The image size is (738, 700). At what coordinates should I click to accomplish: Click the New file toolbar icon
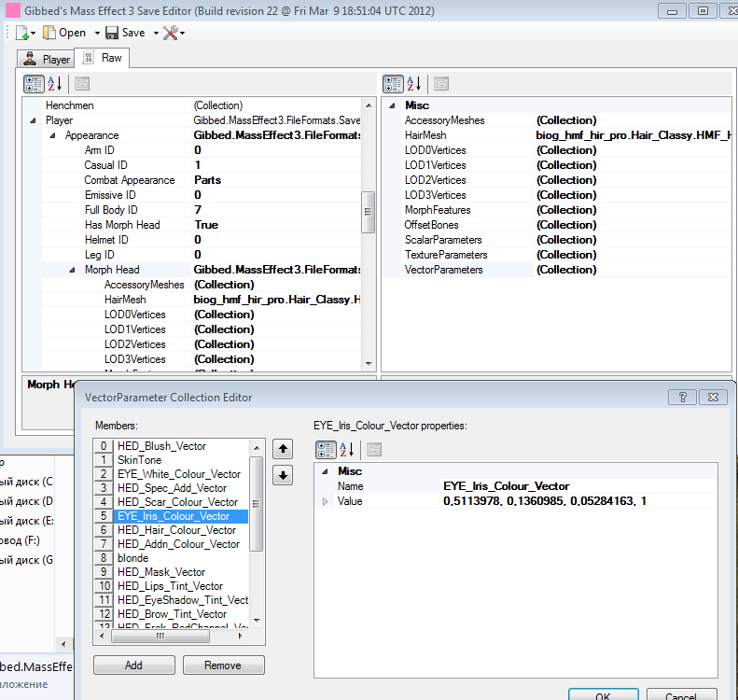click(22, 33)
